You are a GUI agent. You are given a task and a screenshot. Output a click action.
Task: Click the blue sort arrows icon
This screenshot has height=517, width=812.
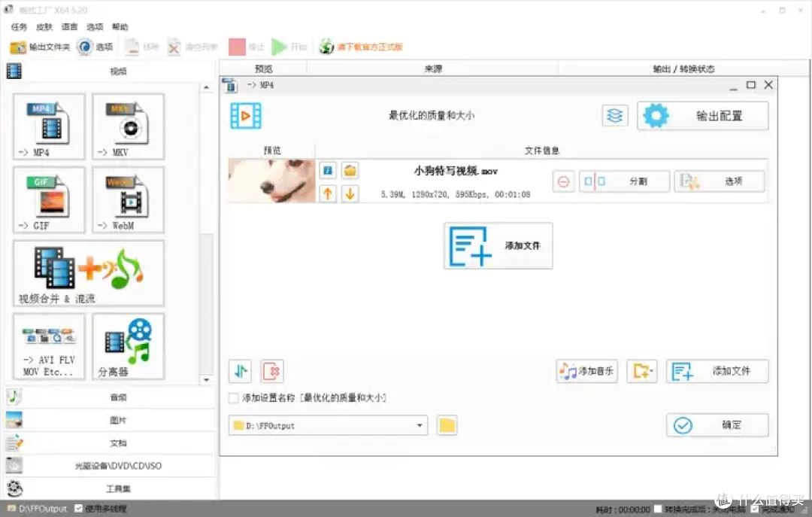tap(241, 371)
